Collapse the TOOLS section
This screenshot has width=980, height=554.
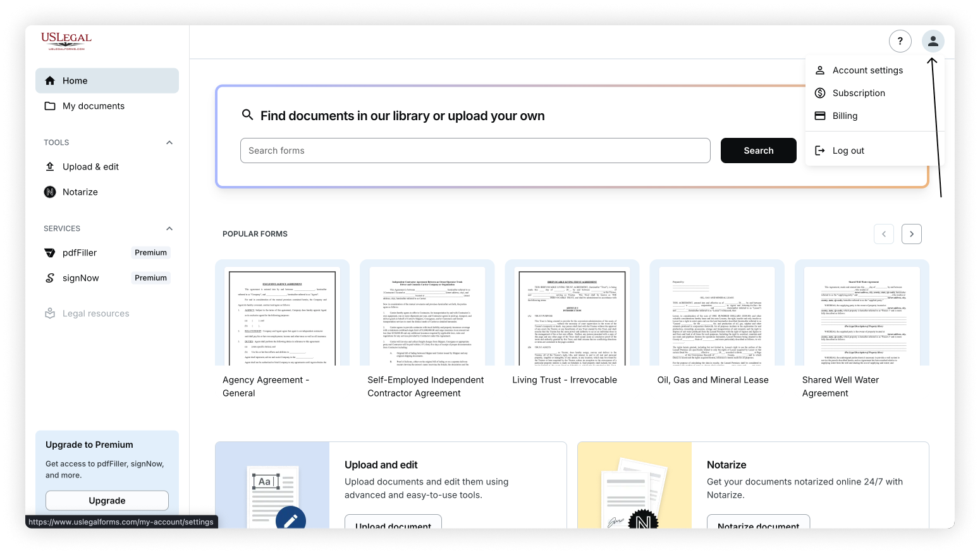click(x=169, y=142)
